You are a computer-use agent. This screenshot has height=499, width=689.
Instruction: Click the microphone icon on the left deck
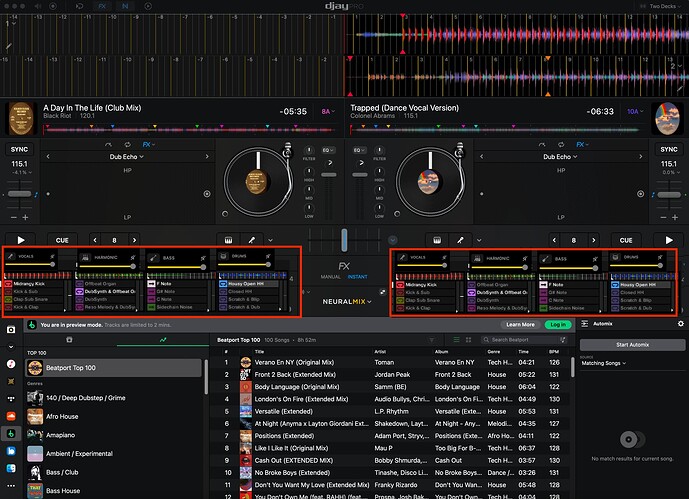click(252, 240)
